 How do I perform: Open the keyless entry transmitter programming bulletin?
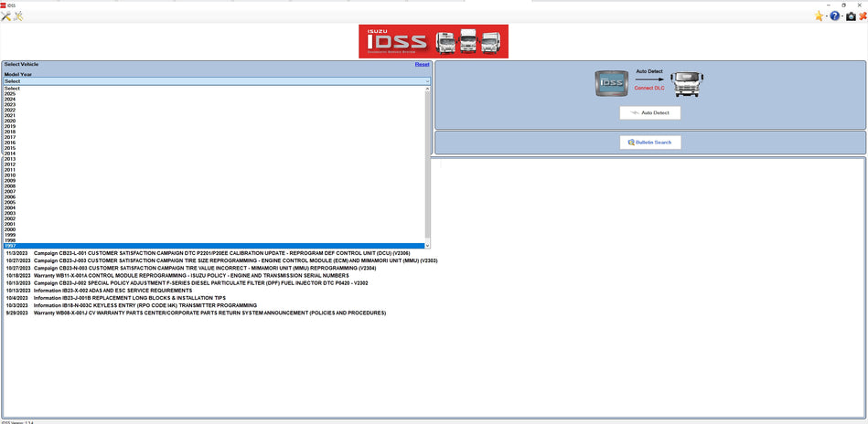click(x=145, y=305)
